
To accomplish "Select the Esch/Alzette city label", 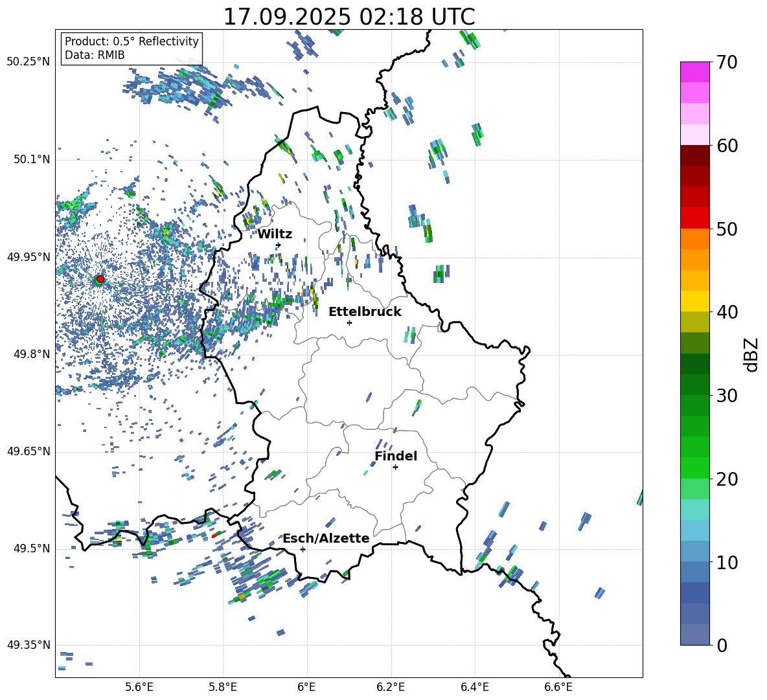I will coord(326,538).
